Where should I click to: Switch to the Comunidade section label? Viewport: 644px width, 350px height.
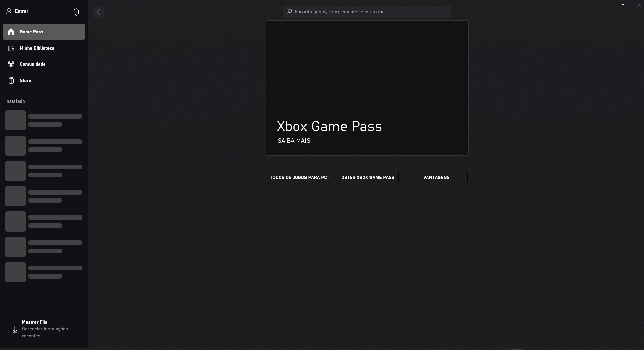(x=33, y=64)
